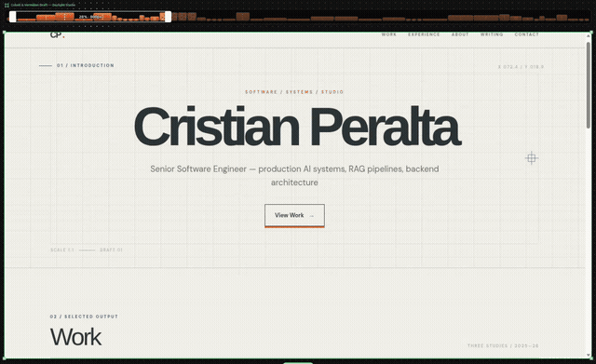Click the top-right green frame corner handle
596x364 pixels.
click(x=591, y=33)
